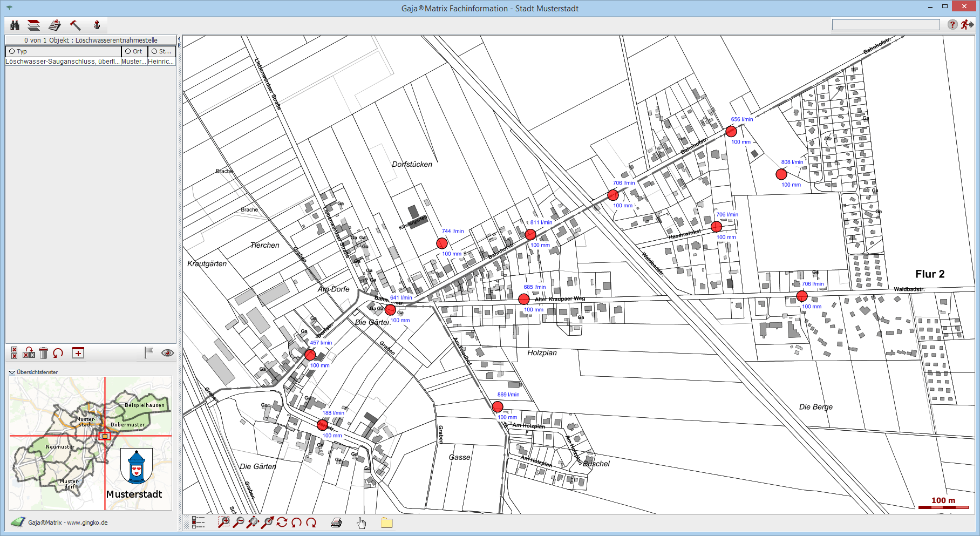This screenshot has height=536, width=980.
Task: Open the binoculars search tool
Action: 15,25
